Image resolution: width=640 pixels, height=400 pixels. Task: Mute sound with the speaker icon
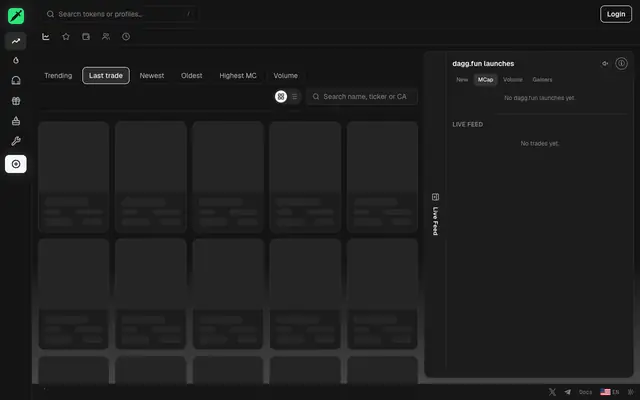pos(605,63)
